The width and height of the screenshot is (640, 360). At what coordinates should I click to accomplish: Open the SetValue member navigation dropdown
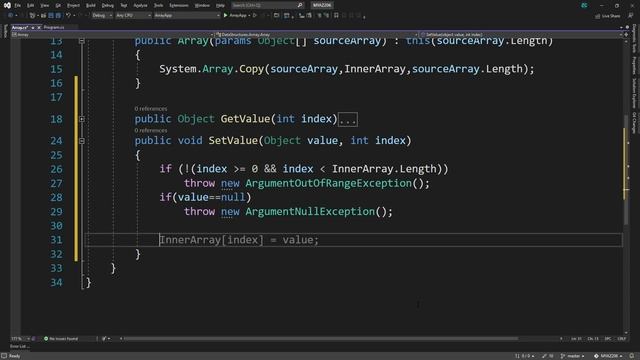[x=521, y=35]
